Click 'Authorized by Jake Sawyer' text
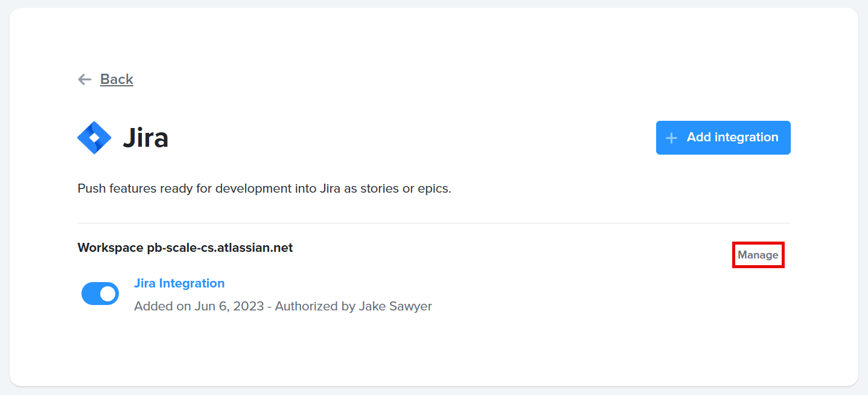868x395 pixels. click(x=354, y=306)
